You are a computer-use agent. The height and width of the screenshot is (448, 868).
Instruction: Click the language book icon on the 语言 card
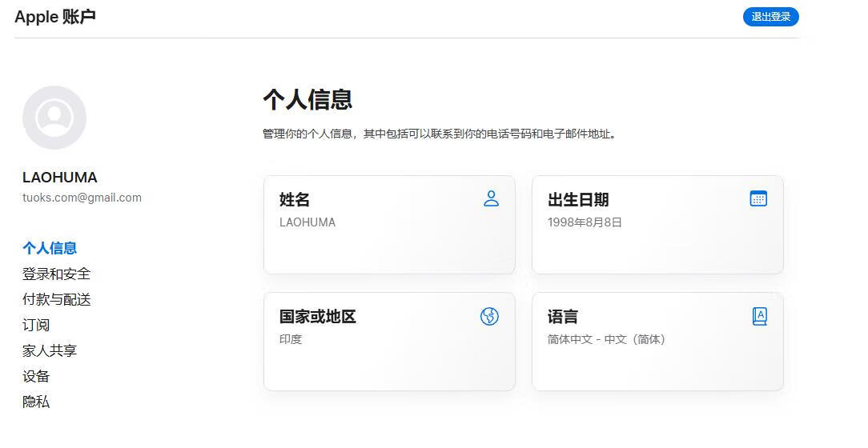760,317
